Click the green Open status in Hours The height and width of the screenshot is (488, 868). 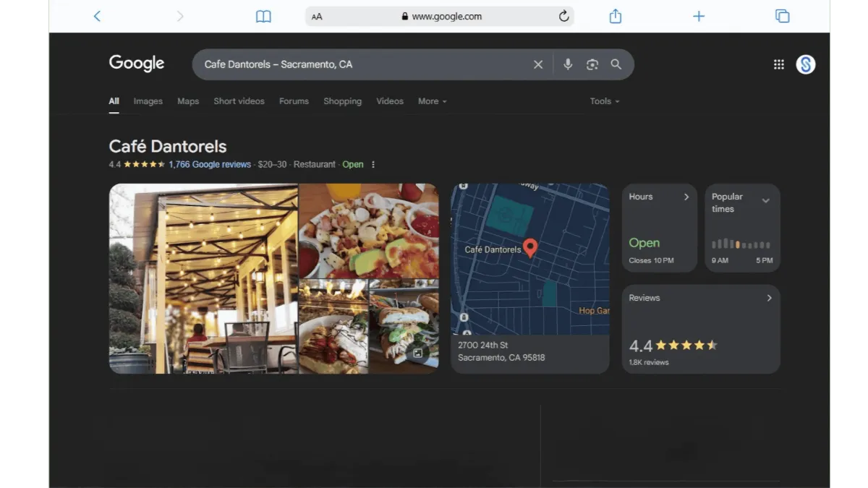[x=644, y=243]
